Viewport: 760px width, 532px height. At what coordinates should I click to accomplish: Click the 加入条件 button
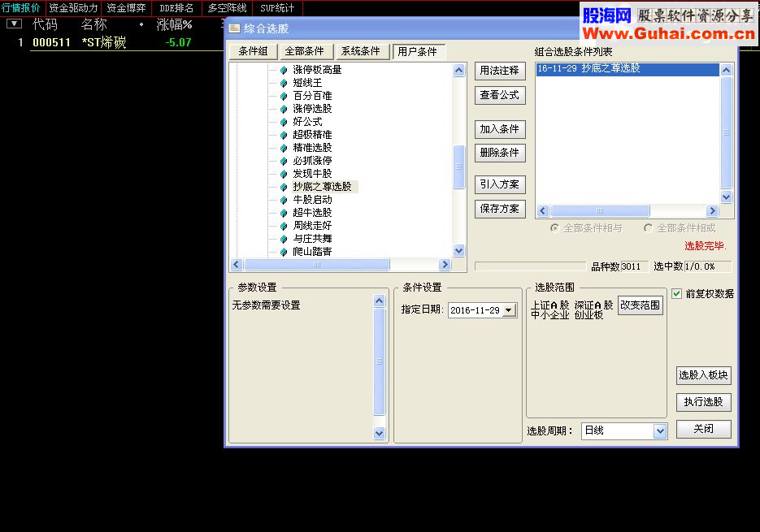[x=500, y=129]
